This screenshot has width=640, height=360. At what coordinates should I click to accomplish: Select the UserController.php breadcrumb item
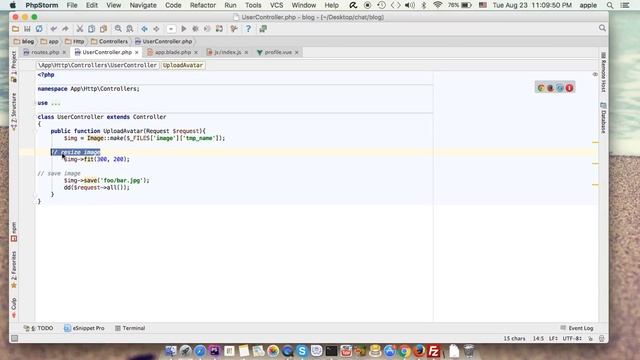tap(164, 42)
